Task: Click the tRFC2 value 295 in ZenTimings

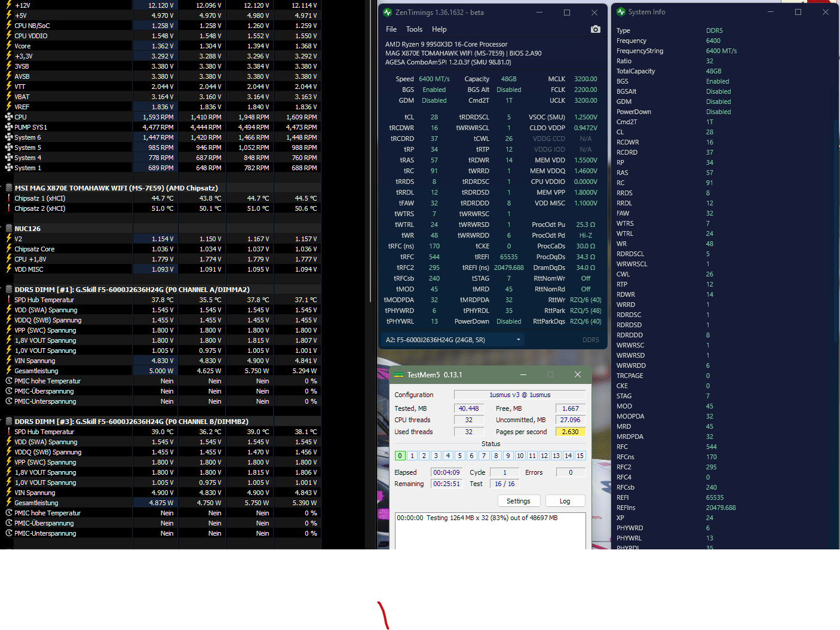Action: pos(434,268)
